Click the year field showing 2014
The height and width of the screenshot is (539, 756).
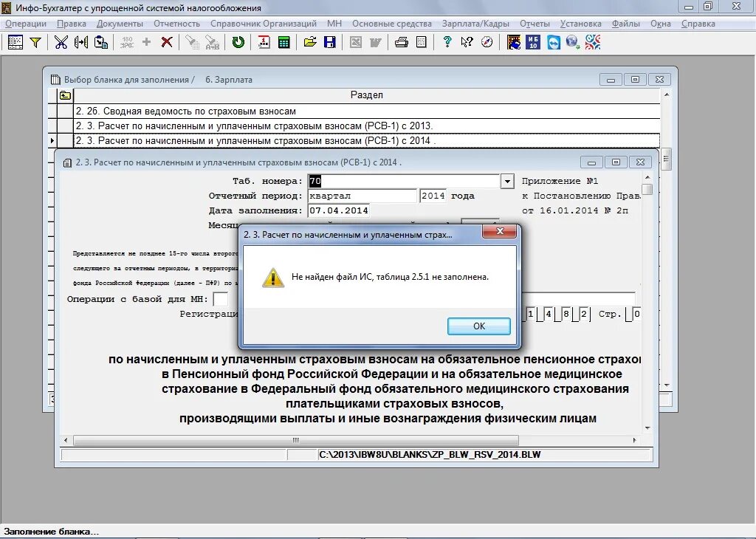(433, 196)
